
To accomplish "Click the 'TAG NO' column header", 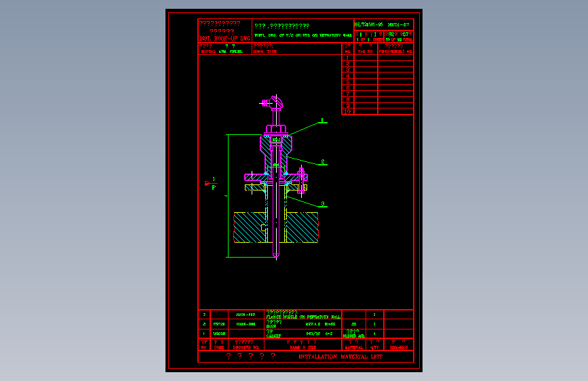I will pos(366,52).
